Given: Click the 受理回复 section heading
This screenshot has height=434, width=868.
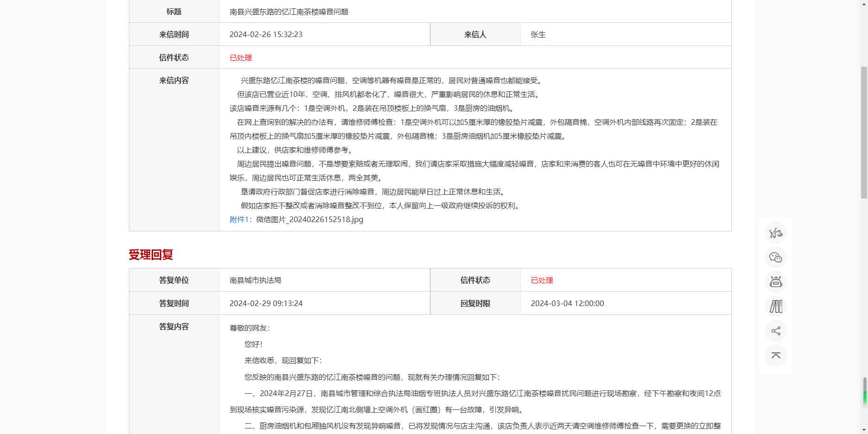Looking at the screenshot, I should (x=151, y=255).
